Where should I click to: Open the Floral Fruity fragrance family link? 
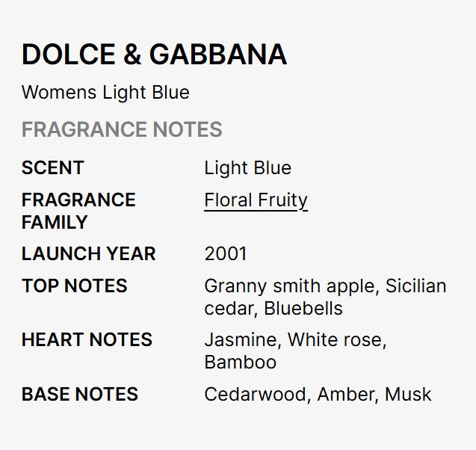(x=256, y=200)
